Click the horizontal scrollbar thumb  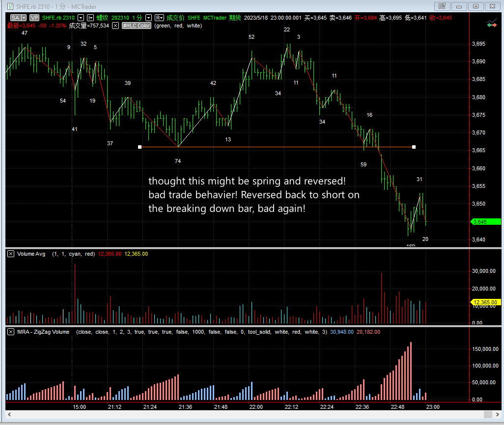488,414
